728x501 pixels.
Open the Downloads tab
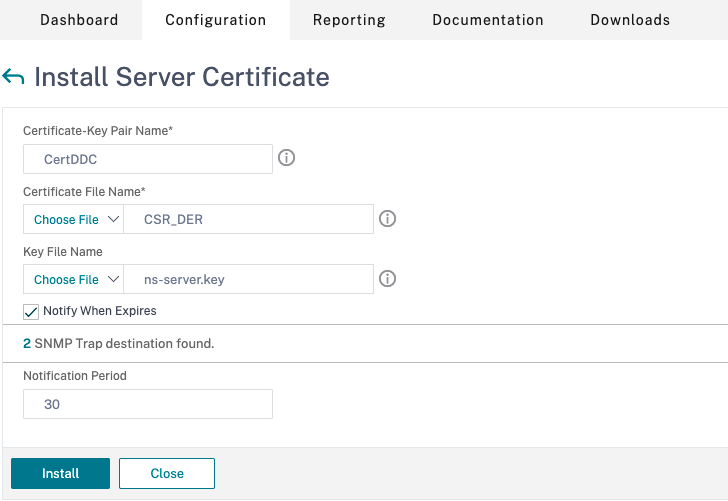[630, 20]
